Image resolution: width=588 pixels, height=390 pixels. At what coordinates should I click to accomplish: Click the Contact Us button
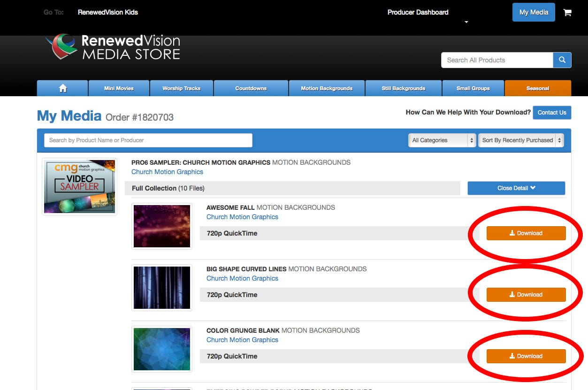pos(552,113)
